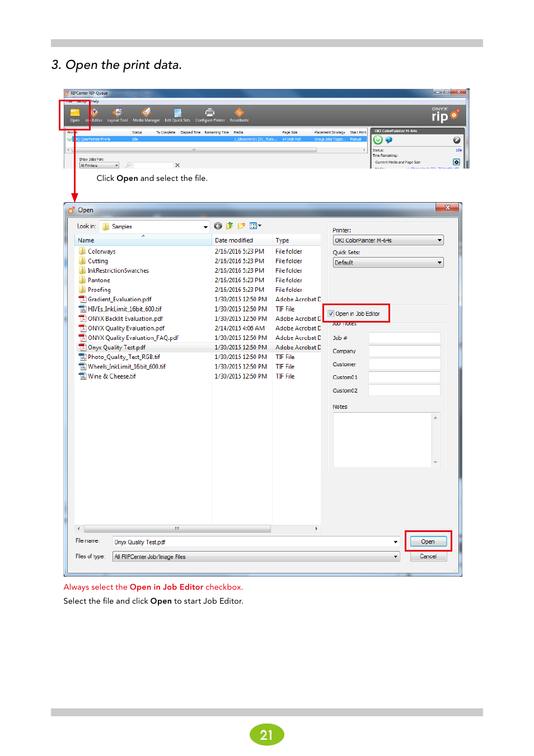Go back to last visited folder
Viewport: 534px width, 756px height.
pos(218,226)
